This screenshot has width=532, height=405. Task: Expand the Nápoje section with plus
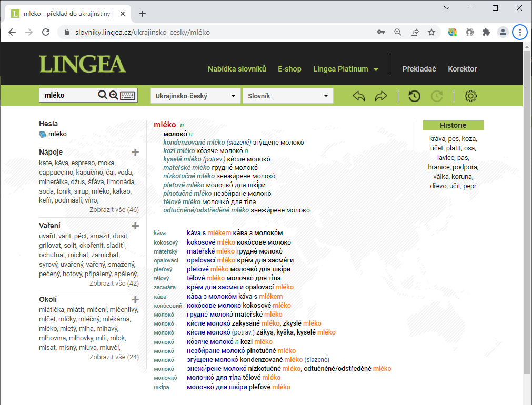pos(135,153)
